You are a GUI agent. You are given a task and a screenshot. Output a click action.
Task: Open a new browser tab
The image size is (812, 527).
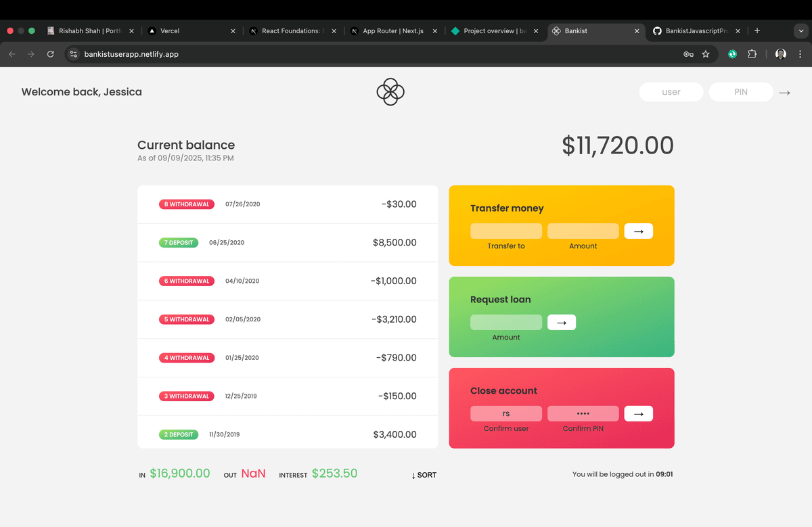[x=757, y=31]
